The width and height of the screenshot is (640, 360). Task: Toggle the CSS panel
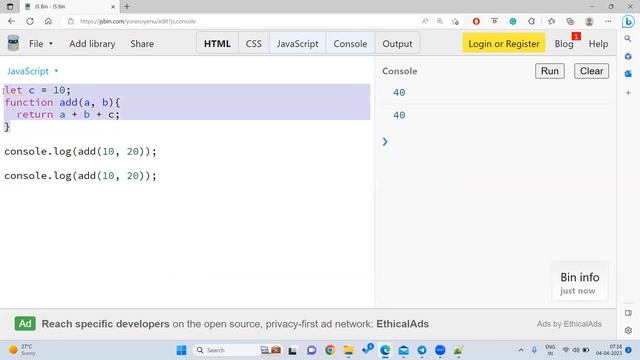(x=253, y=44)
